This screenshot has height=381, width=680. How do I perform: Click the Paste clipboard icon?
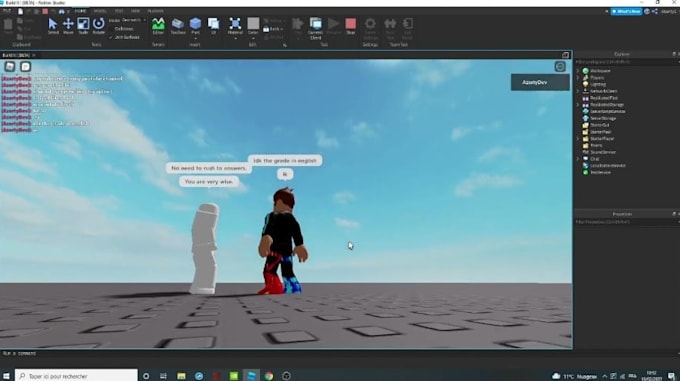(8, 26)
